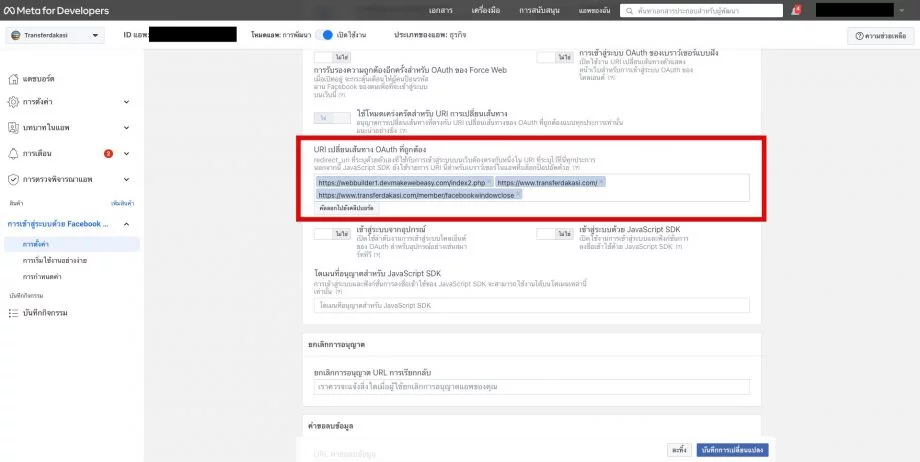The height and width of the screenshot is (462, 920).
Task: Toggle app mode live switch
Action: point(324,35)
